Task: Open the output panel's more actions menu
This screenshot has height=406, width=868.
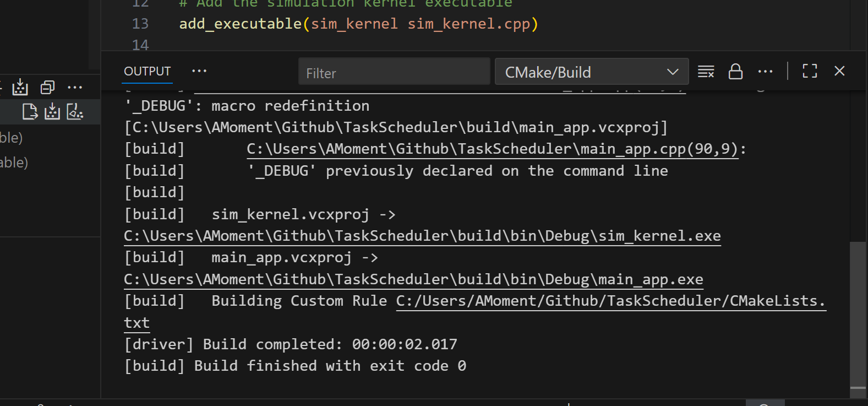Action: [x=765, y=72]
